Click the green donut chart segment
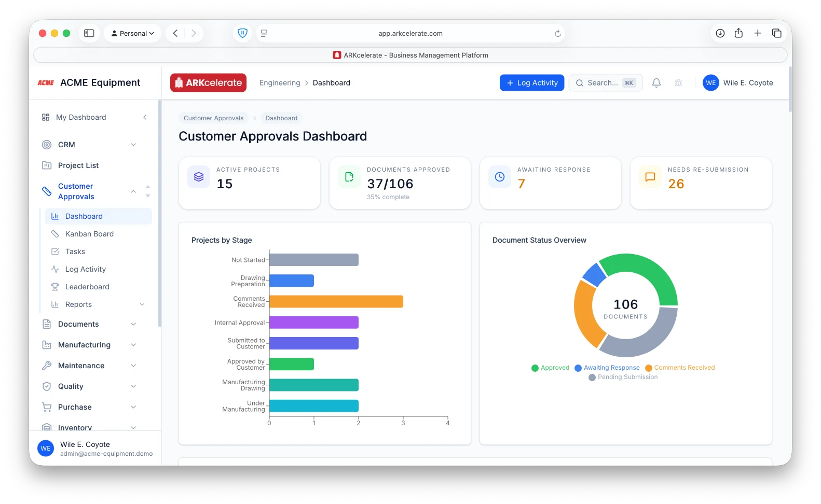The height and width of the screenshot is (504, 821). 644,275
